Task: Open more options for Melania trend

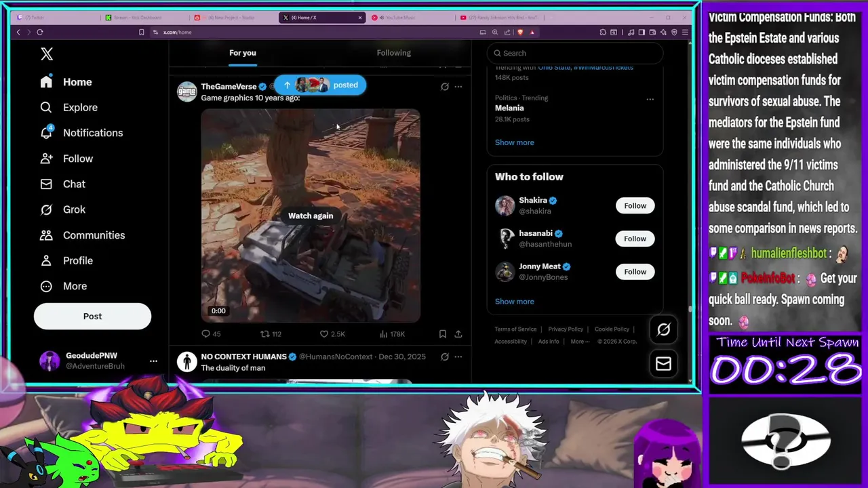Action: click(650, 100)
